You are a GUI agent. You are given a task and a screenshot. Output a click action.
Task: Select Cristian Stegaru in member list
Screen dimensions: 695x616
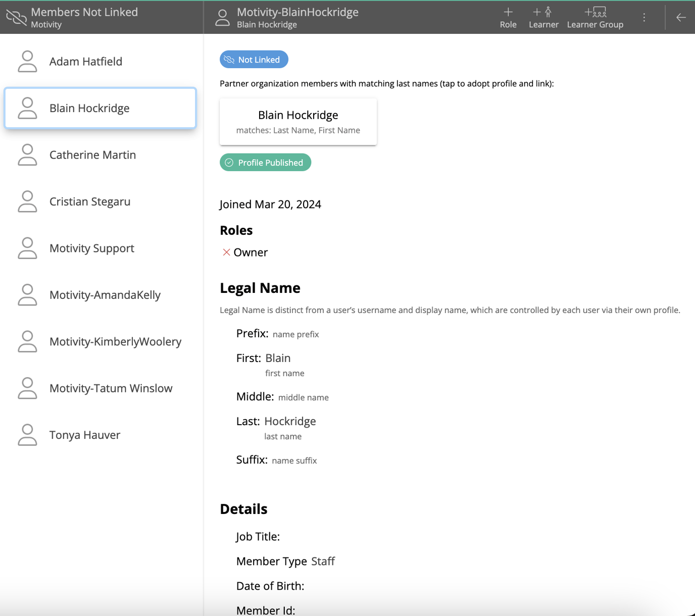point(90,202)
